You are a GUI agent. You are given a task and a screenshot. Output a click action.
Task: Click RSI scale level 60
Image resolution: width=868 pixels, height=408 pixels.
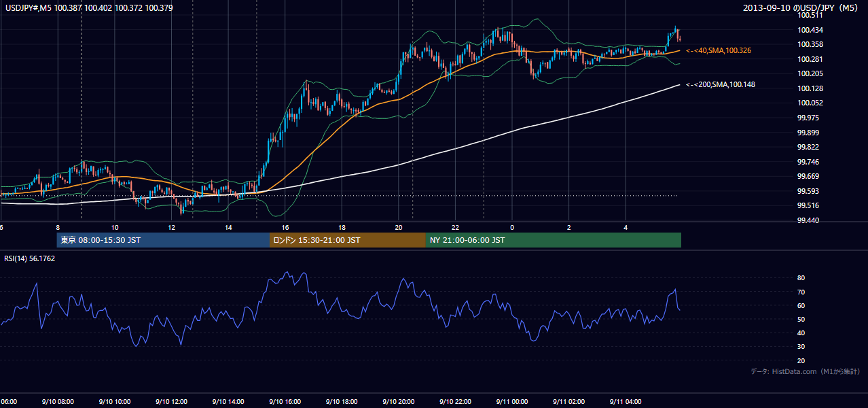801,305
